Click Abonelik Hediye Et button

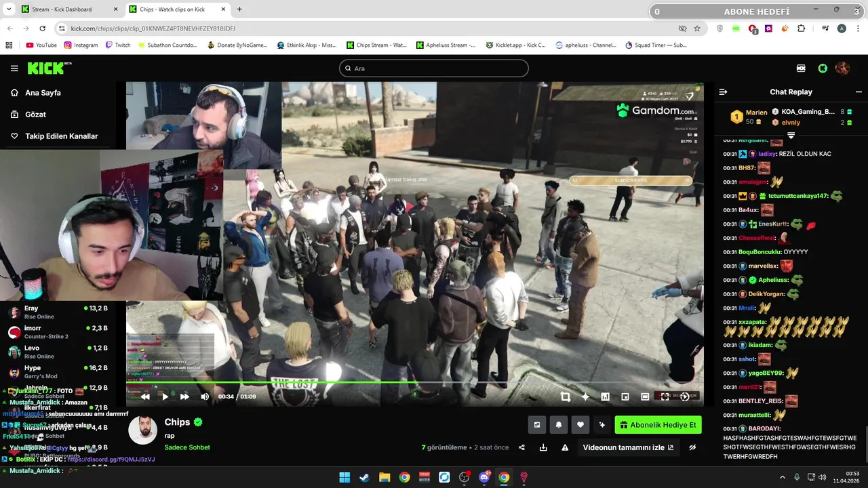pyautogui.click(x=658, y=425)
